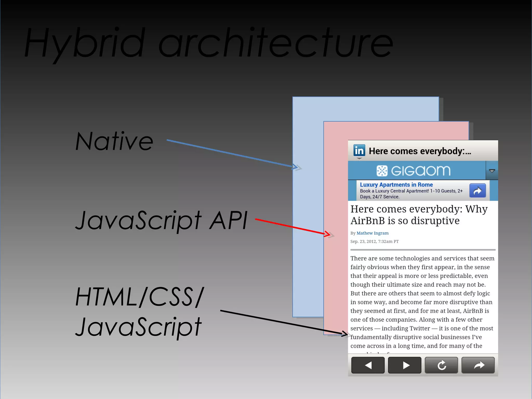The height and width of the screenshot is (399, 532).
Task: Tap the reload page button
Action: 441,365
